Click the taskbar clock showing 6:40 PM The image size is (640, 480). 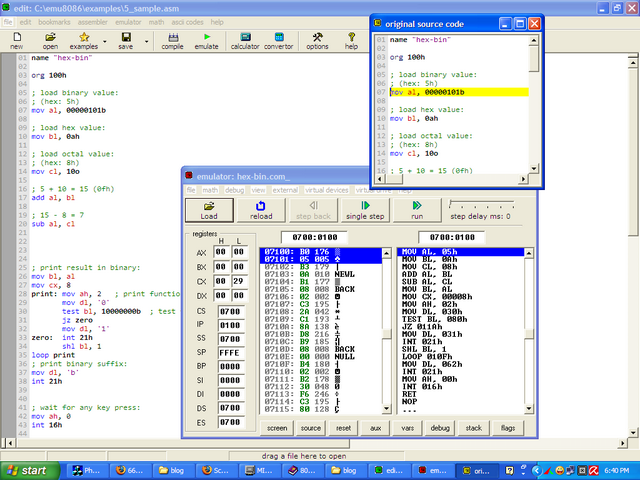616,471
